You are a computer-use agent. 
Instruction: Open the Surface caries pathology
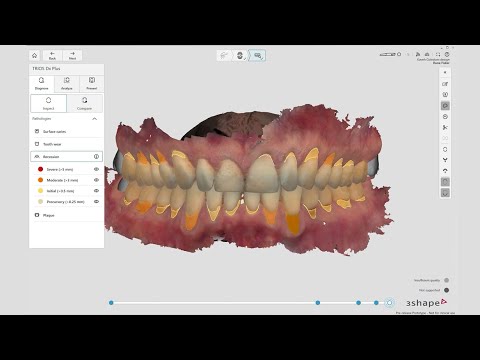click(67, 131)
